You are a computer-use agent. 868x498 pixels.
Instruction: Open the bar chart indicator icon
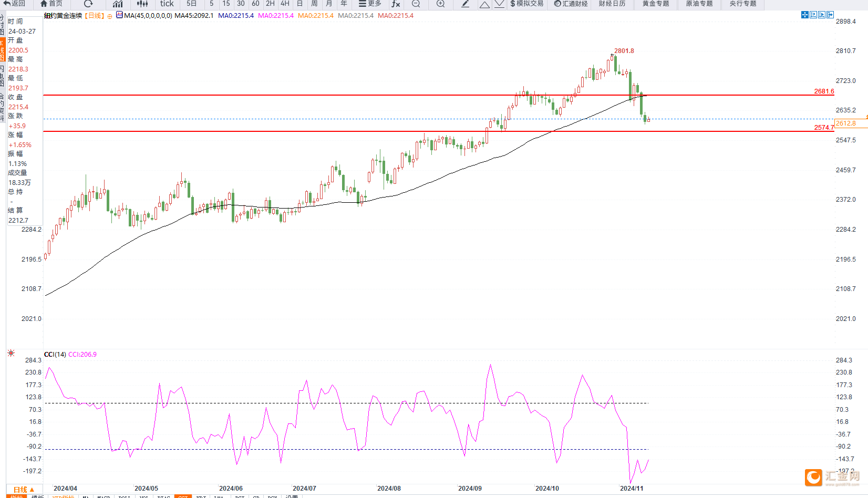coord(118,4)
